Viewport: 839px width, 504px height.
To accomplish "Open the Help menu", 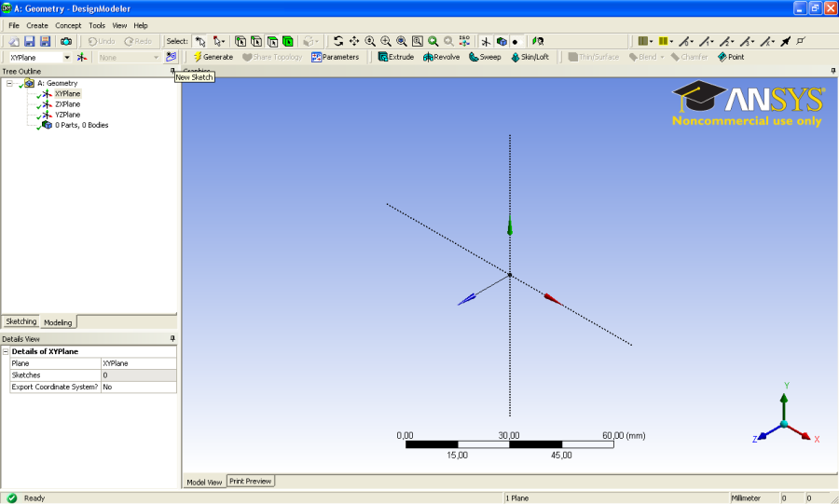I will 141,25.
